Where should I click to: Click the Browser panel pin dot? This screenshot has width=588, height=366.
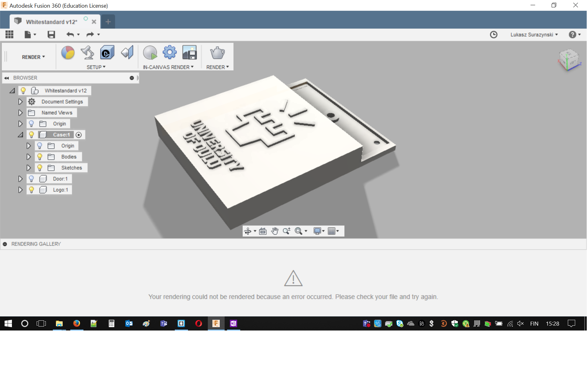coord(132,78)
